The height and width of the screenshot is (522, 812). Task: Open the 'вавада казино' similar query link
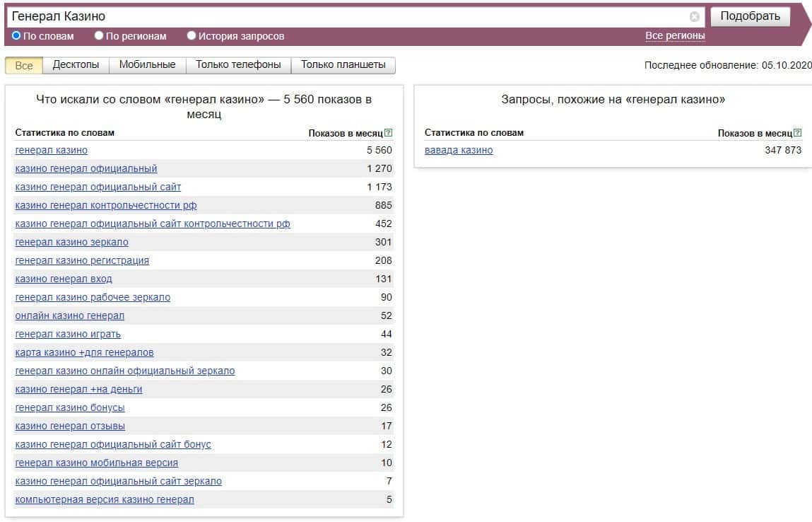pyautogui.click(x=459, y=150)
